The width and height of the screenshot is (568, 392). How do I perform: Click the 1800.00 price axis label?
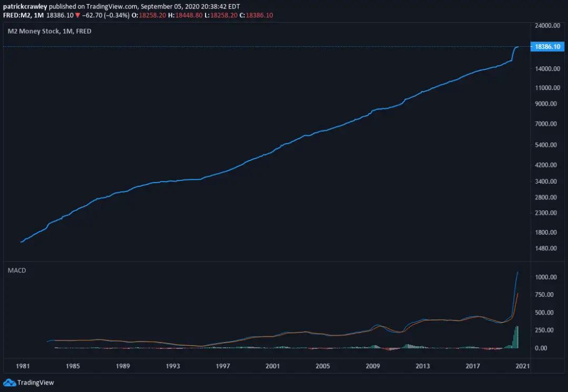tap(546, 233)
